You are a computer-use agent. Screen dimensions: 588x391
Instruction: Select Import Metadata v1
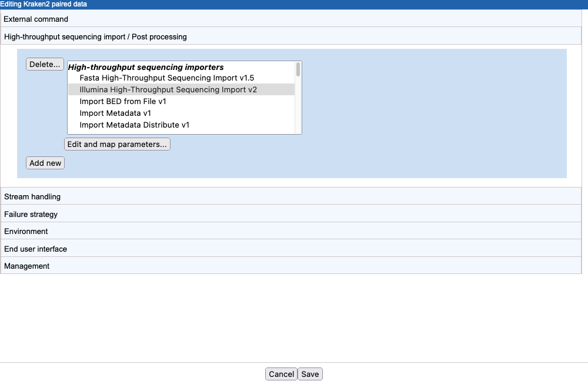click(x=115, y=113)
